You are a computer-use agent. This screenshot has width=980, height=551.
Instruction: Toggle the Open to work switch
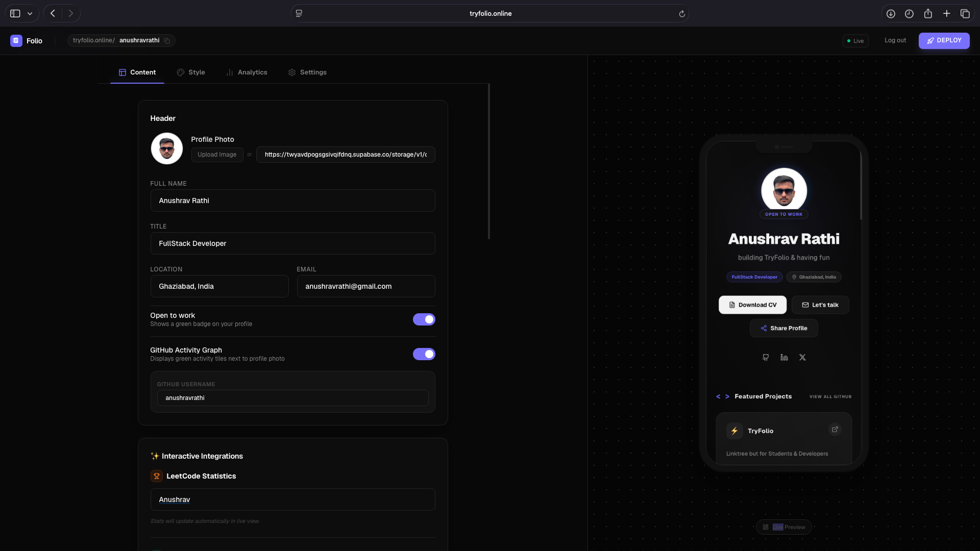pos(424,319)
